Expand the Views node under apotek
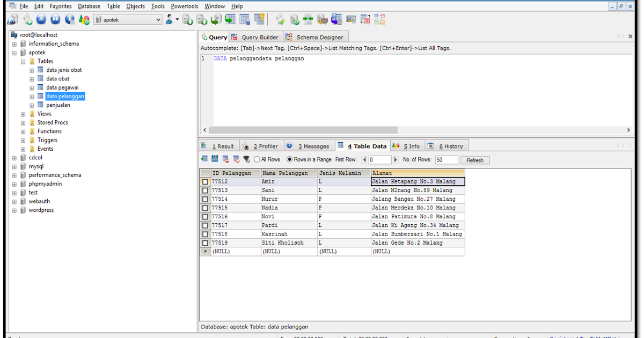The width and height of the screenshot is (644, 338). pos(23,113)
